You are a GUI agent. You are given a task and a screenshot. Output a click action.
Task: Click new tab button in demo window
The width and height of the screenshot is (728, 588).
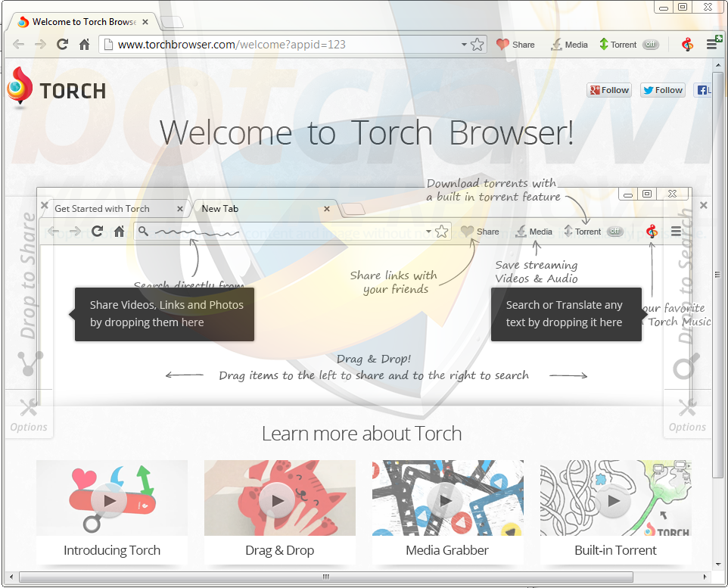coord(354,209)
